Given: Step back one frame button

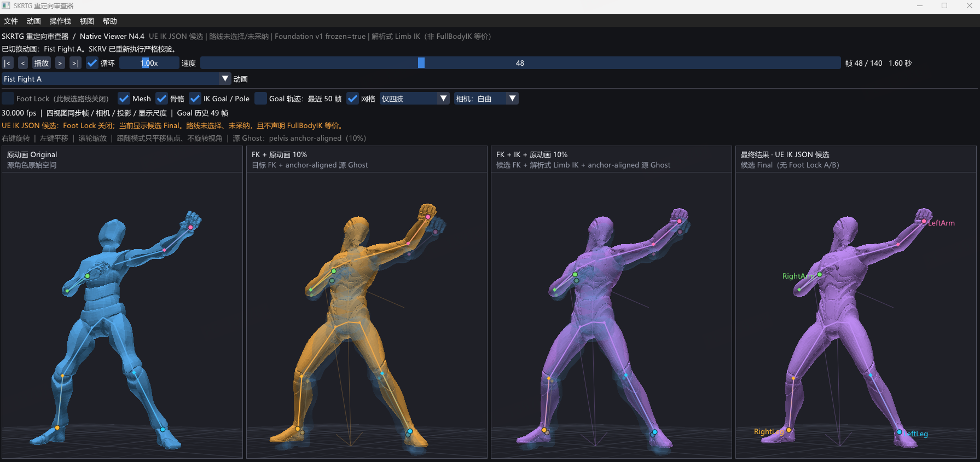Looking at the screenshot, I should (23, 63).
